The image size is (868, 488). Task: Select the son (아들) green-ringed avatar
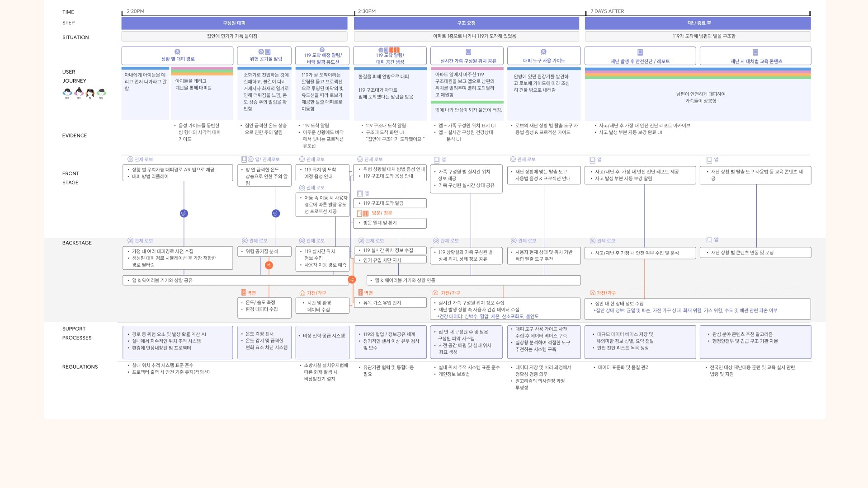pos(101,93)
